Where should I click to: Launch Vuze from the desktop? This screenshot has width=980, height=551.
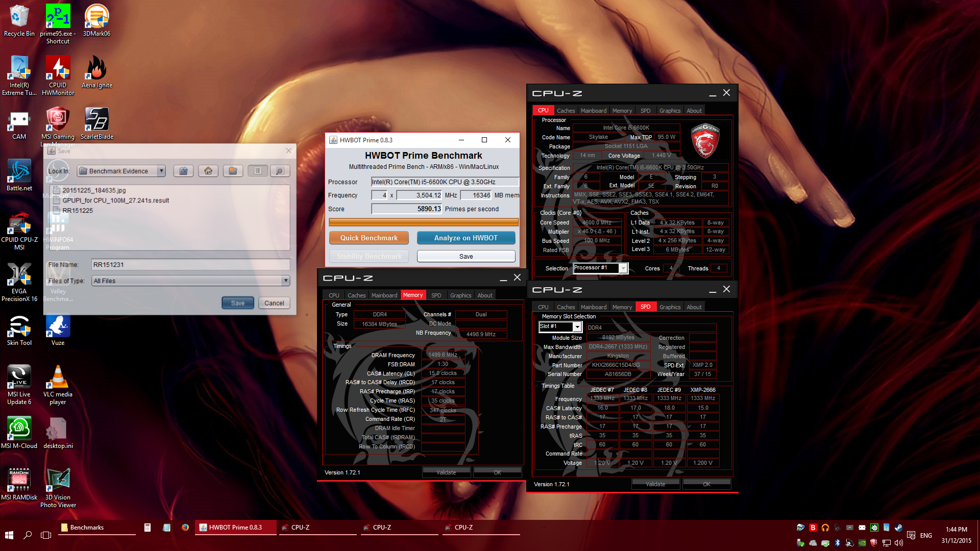pyautogui.click(x=58, y=330)
